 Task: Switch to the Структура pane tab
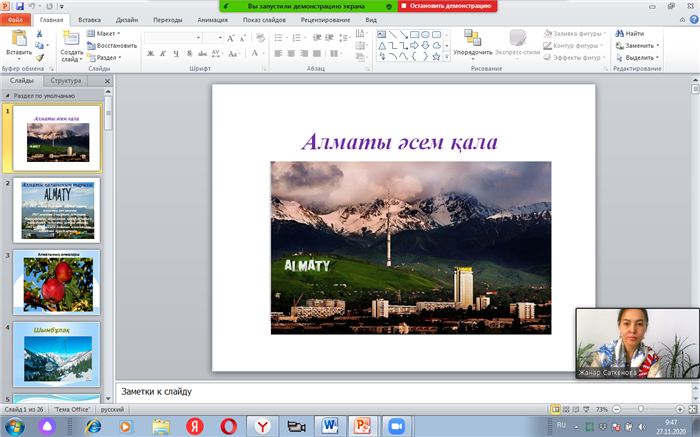click(66, 80)
